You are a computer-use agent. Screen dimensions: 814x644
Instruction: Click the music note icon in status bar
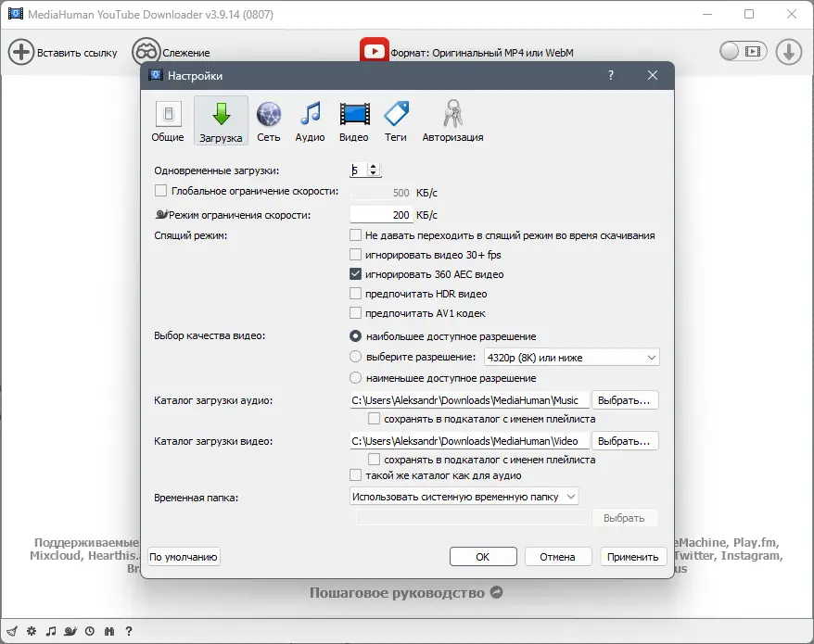pos(51,631)
